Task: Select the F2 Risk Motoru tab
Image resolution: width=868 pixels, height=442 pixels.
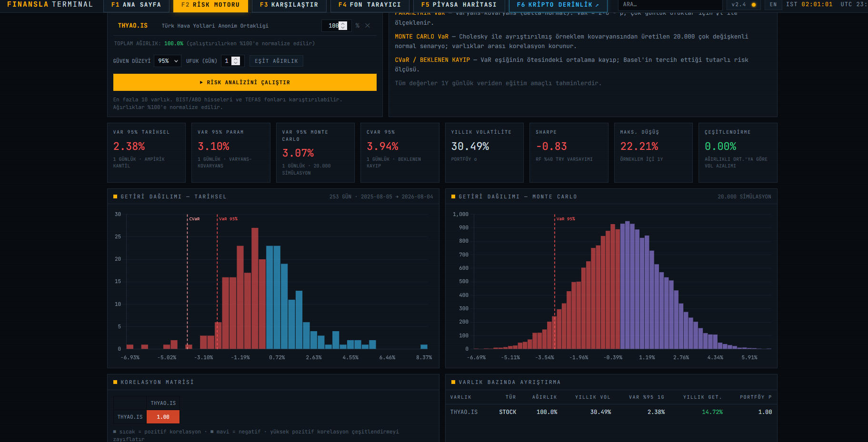Action: click(210, 5)
